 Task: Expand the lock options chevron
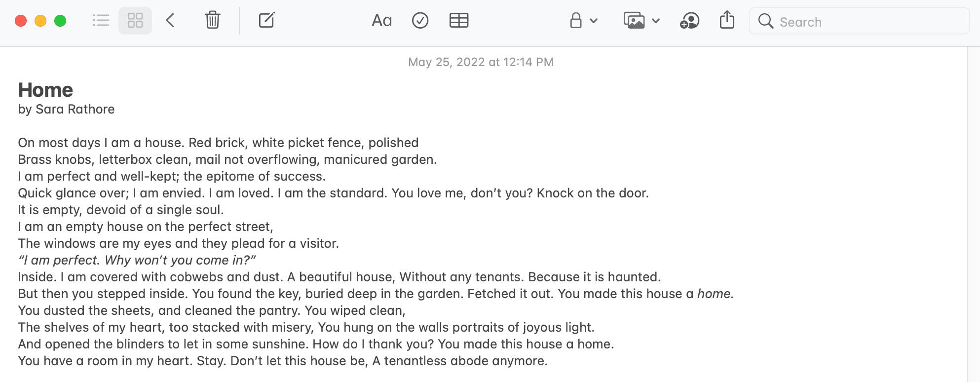[x=594, y=21]
